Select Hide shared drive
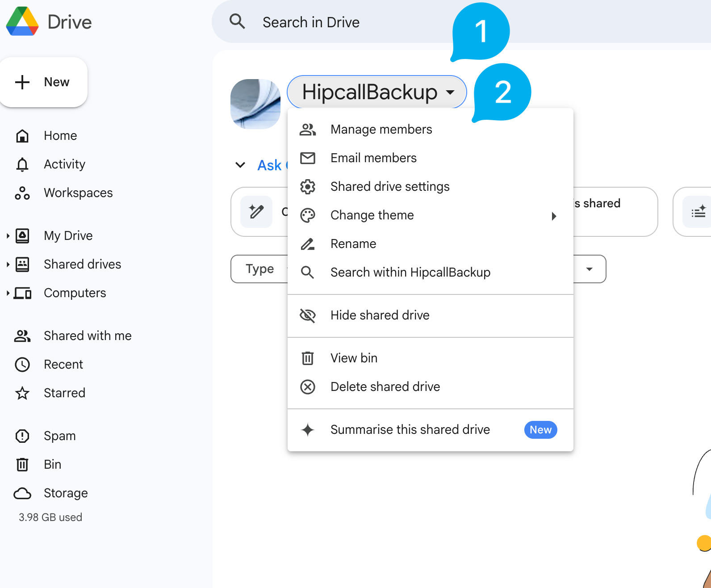Image resolution: width=711 pixels, height=588 pixels. [431, 315]
